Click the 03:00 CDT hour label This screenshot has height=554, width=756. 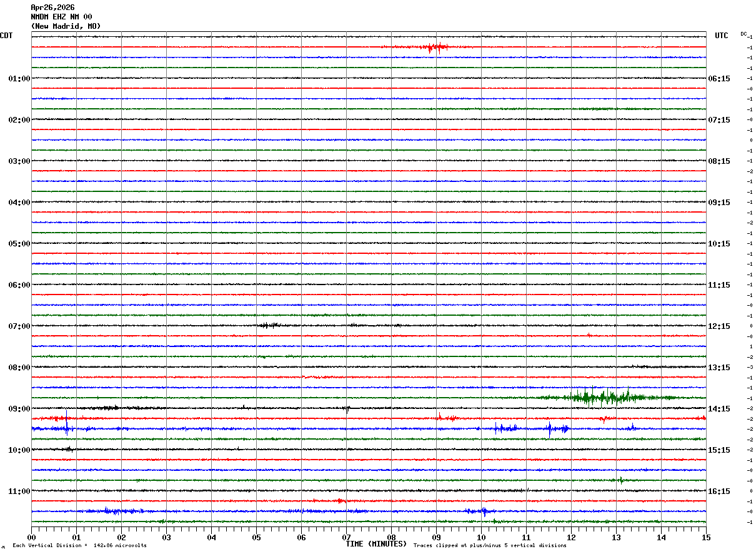[x=19, y=161]
